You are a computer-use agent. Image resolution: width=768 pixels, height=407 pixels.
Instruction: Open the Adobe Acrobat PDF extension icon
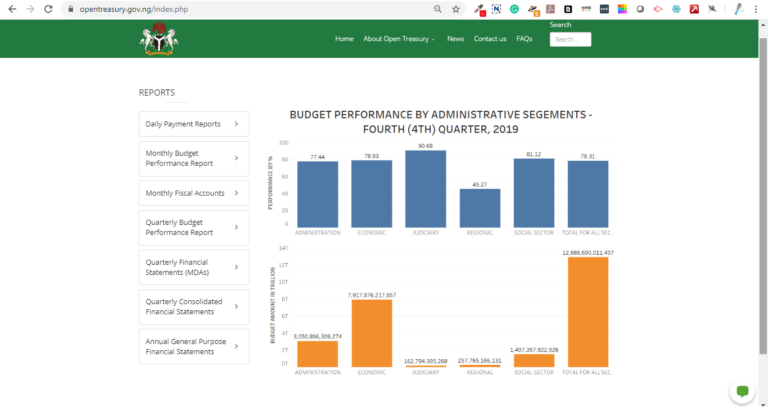click(551, 9)
